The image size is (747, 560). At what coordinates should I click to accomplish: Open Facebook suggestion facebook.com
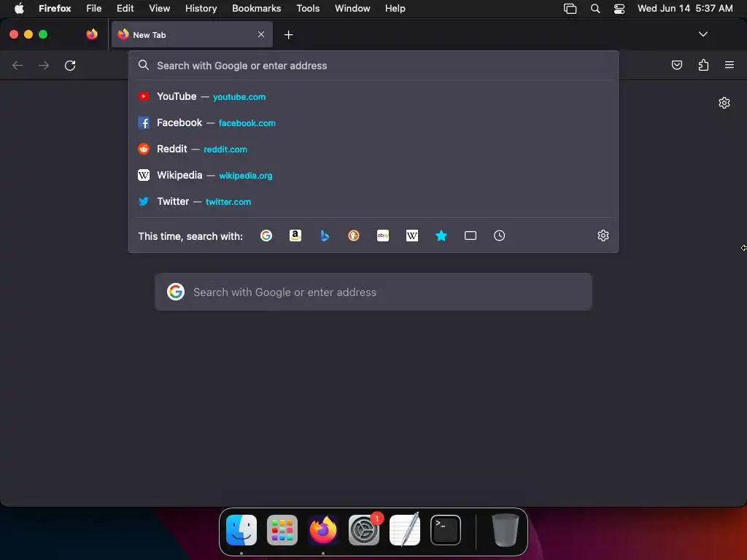[x=373, y=122]
